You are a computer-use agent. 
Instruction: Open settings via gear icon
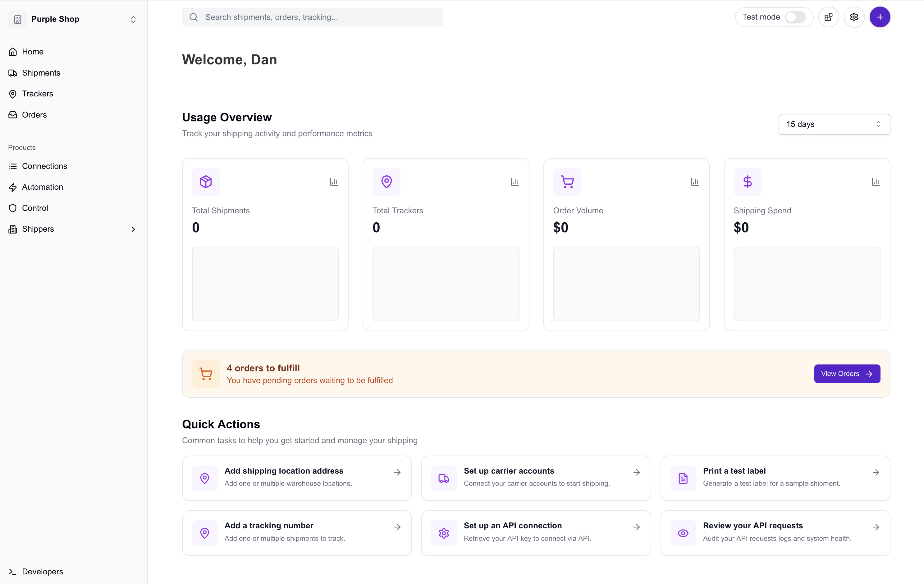[x=854, y=17]
